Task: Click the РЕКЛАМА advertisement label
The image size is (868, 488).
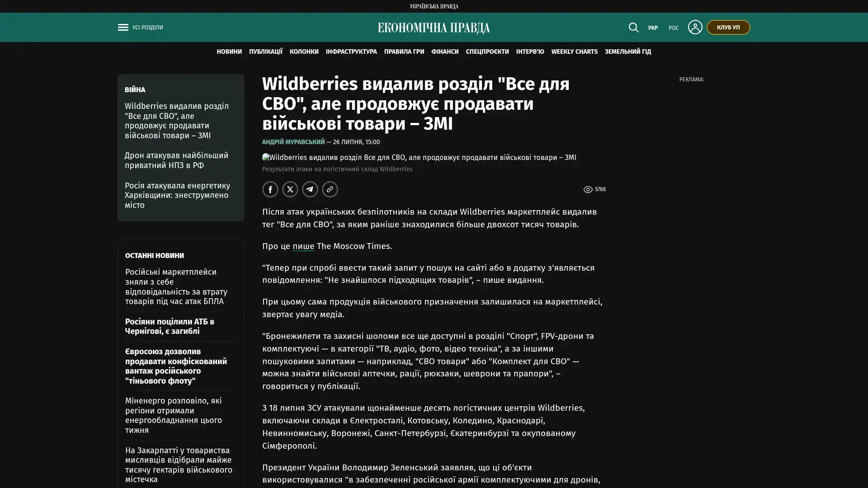Action: [691, 80]
